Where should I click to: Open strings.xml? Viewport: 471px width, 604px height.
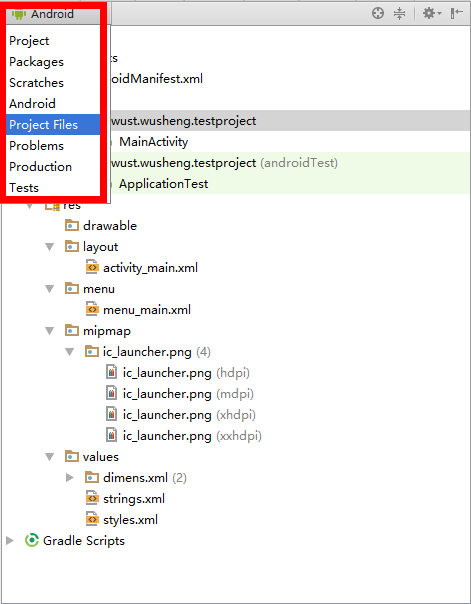pos(134,499)
